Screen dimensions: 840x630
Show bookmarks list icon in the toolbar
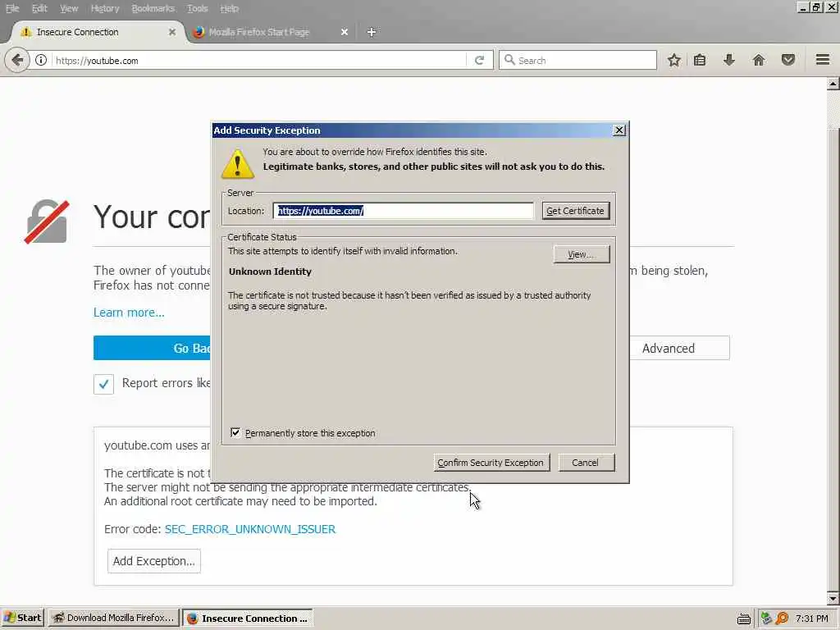pos(700,60)
